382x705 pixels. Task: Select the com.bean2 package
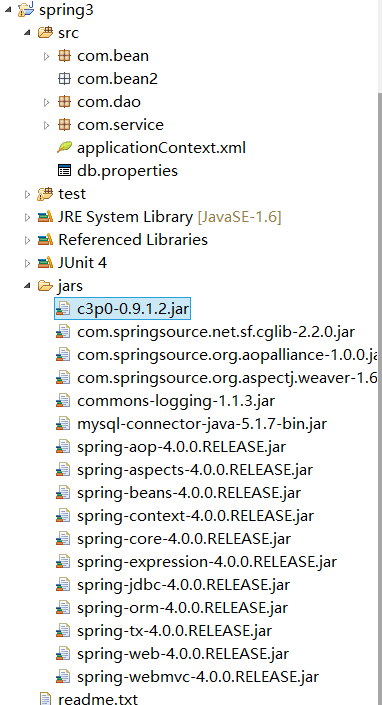pyautogui.click(x=117, y=79)
